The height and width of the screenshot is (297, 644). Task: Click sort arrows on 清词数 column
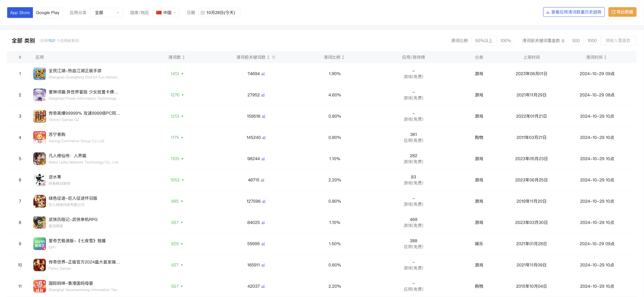click(x=183, y=57)
